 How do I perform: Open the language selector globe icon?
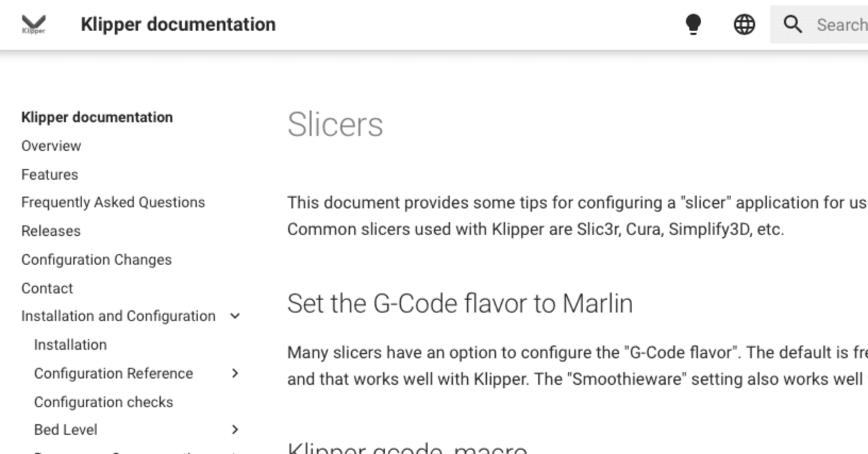pyautogui.click(x=744, y=25)
